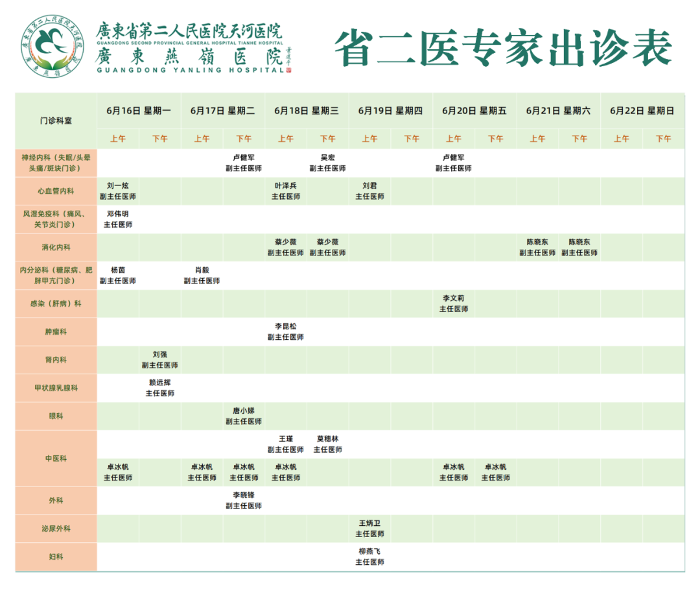Image resolution: width=700 pixels, height=596 pixels.
Task: Click doctor "李文莉" in the 感染（肝病）科 row
Action: (454, 298)
